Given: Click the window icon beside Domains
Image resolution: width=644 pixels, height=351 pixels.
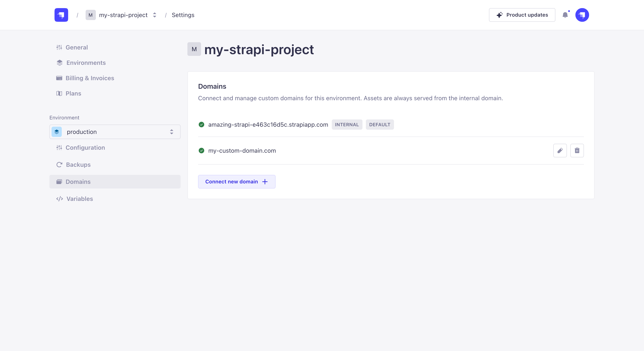Looking at the screenshot, I should (x=59, y=181).
